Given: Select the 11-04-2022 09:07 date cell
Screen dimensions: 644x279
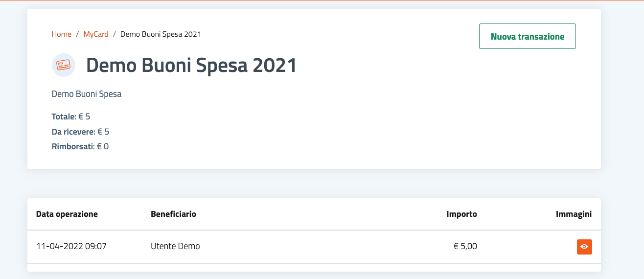Looking at the screenshot, I should 71,246.
